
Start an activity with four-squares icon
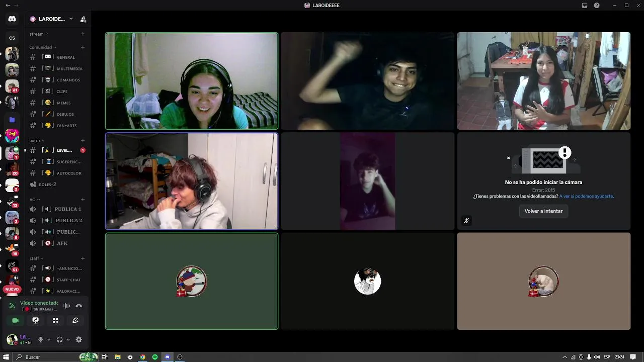pyautogui.click(x=55, y=320)
